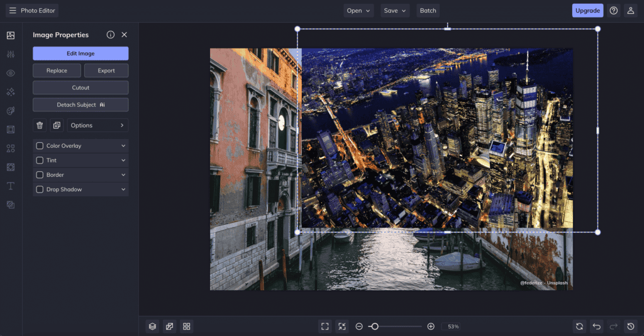Viewport: 644px width, 336px height.
Task: Click the zoom slider handle
Action: coord(375,327)
